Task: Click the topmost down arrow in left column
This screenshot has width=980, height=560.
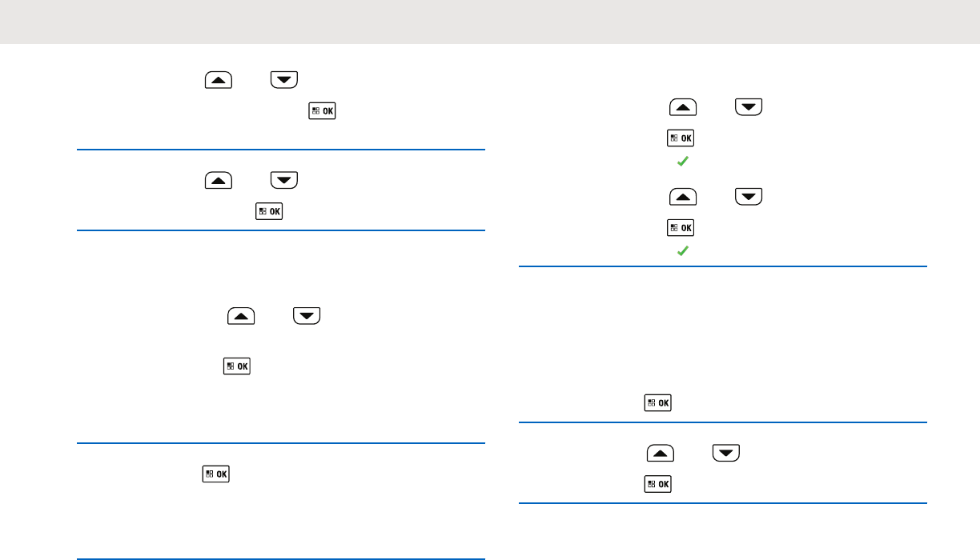Action: [284, 79]
